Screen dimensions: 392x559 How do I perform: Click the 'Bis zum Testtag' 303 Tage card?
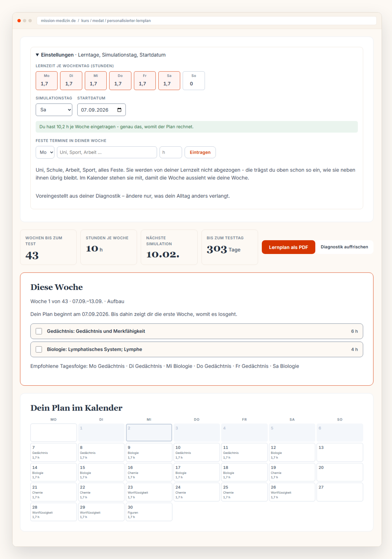coord(229,247)
